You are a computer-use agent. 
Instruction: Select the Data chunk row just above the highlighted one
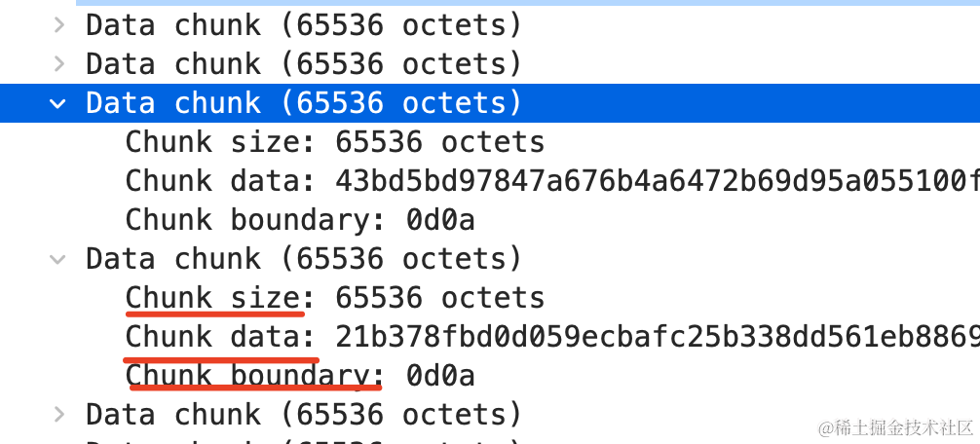pyautogui.click(x=490, y=63)
